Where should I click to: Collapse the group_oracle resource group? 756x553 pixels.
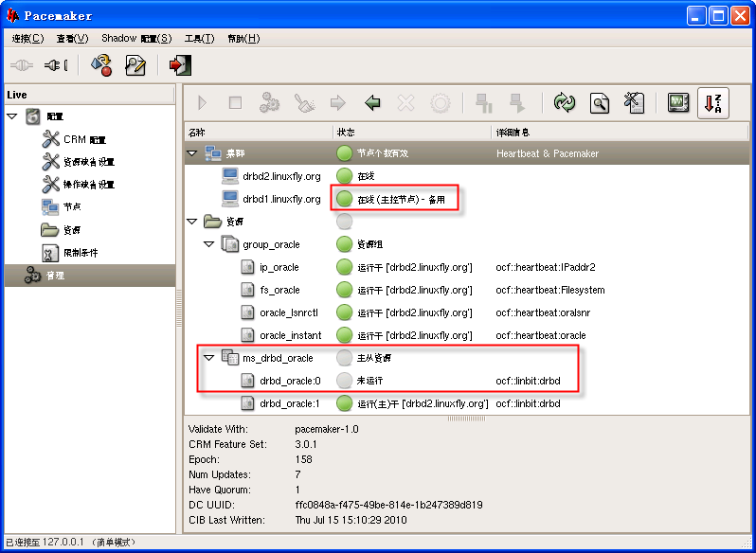[x=209, y=244]
